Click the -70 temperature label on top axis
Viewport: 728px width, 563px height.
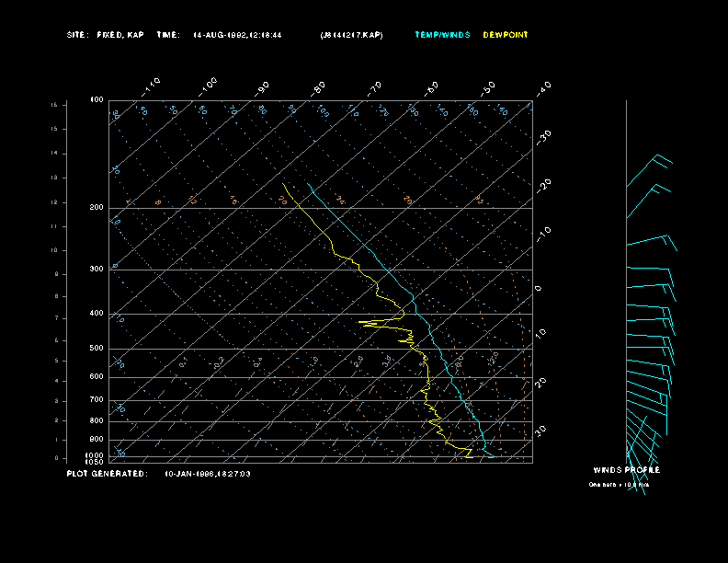point(374,89)
